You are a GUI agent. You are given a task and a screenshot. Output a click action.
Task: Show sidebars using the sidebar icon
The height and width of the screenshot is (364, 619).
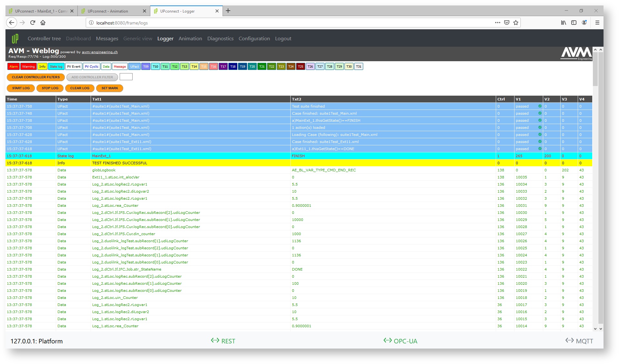574,23
